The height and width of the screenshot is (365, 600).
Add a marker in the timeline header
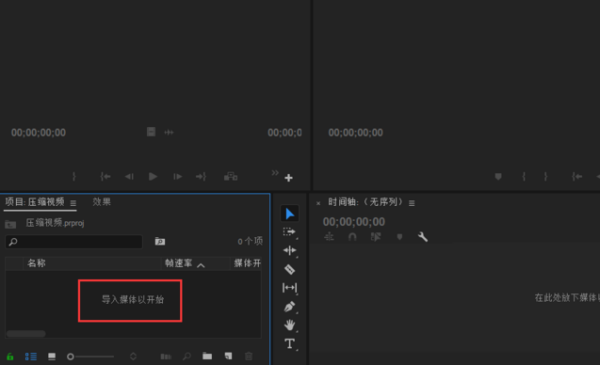(399, 237)
